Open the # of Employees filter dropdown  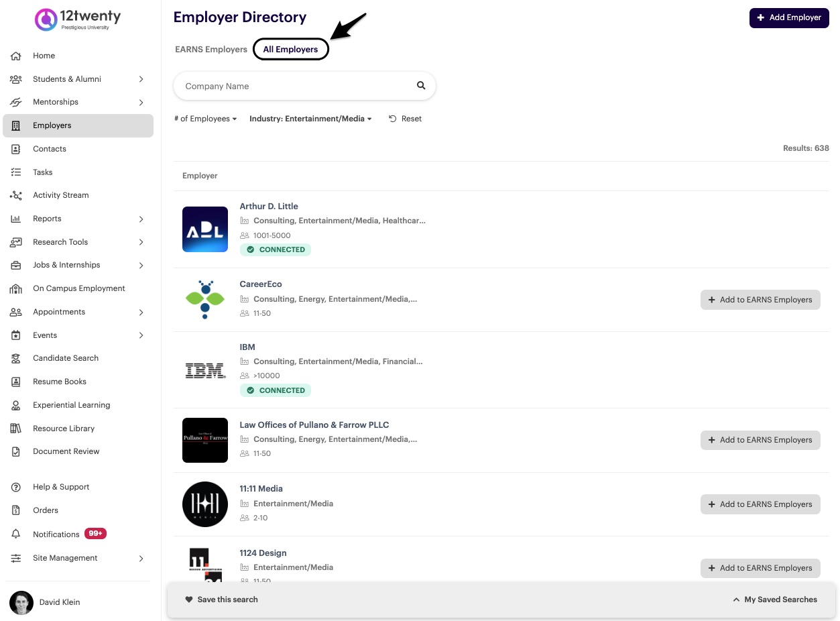click(x=206, y=119)
